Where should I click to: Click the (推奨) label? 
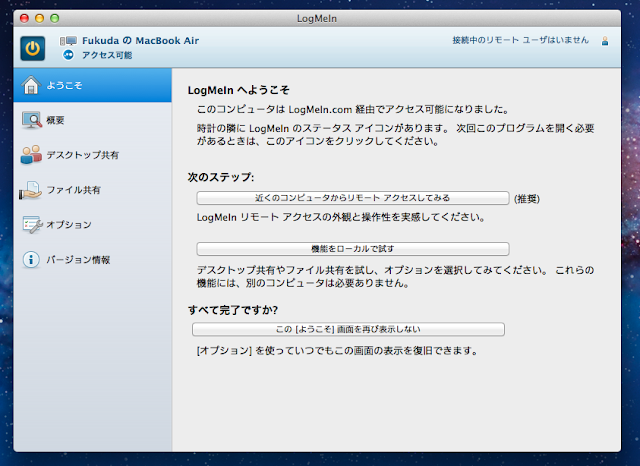(x=527, y=199)
